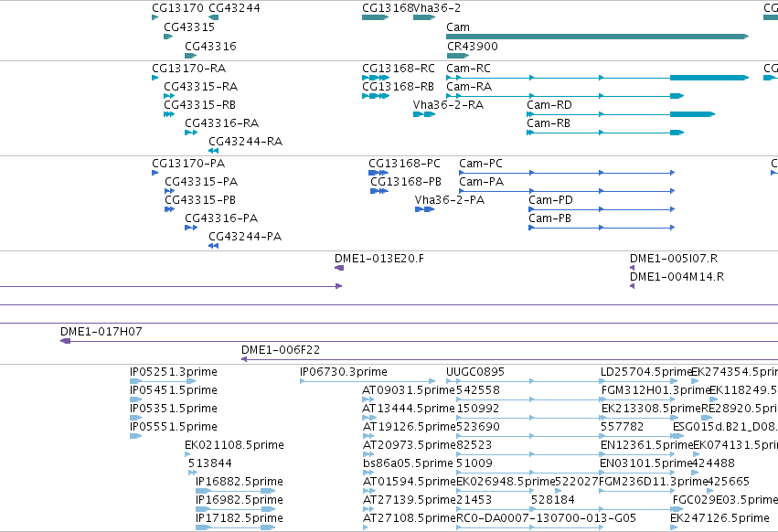Select the DME1-005I07.R clone label
The image size is (778, 532).
point(674,259)
